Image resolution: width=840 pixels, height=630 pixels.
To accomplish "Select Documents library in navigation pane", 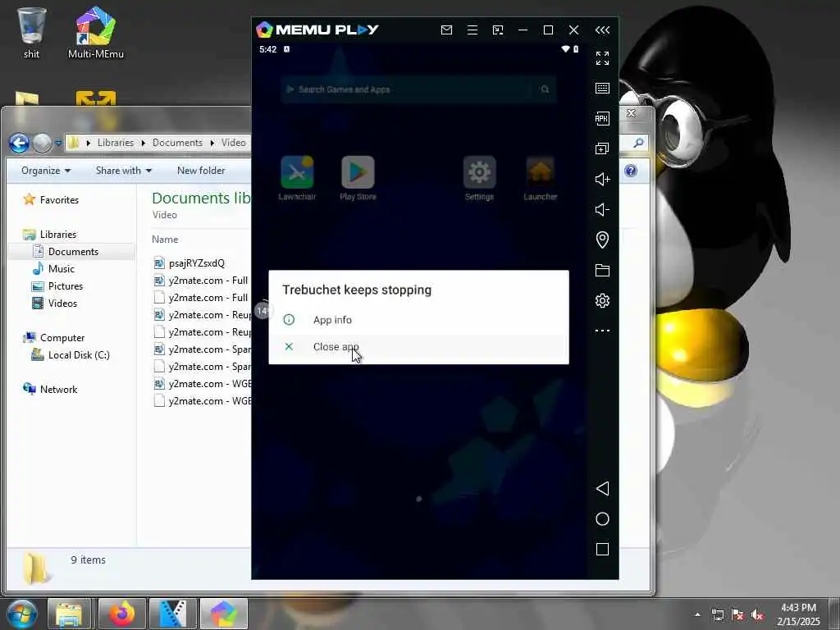I will point(73,251).
